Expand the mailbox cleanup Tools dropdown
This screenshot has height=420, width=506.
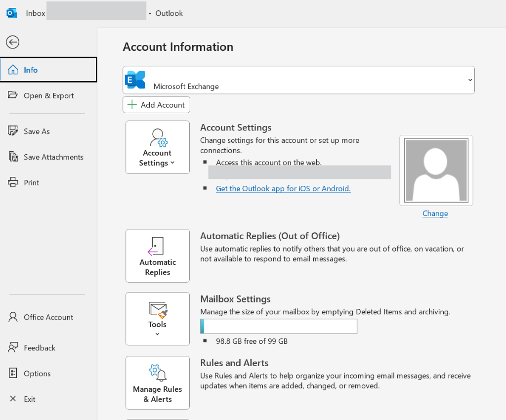click(157, 319)
